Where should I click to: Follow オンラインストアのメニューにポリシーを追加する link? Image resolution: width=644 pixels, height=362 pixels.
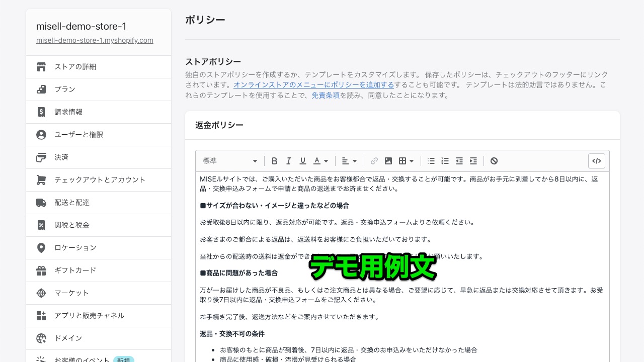pos(313,84)
